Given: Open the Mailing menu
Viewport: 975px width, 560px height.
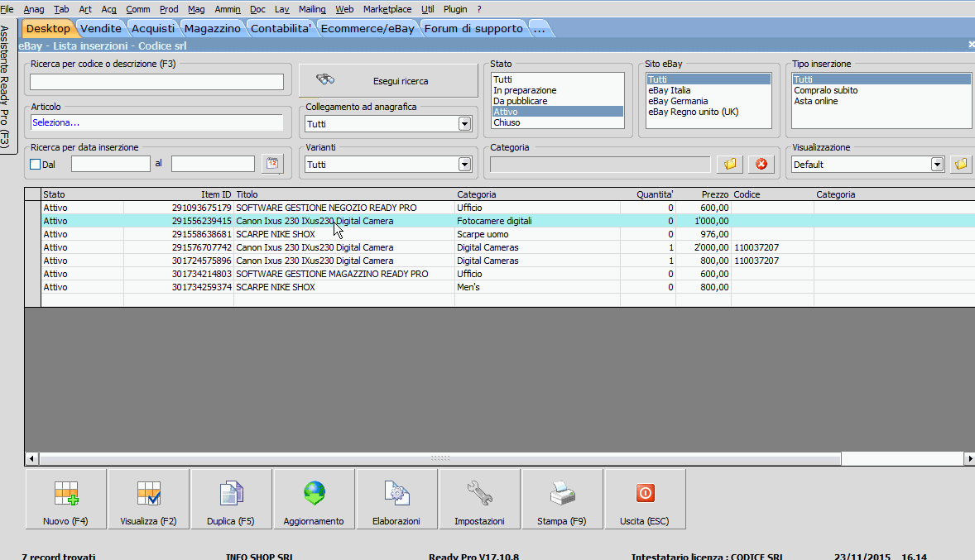Looking at the screenshot, I should (x=312, y=9).
